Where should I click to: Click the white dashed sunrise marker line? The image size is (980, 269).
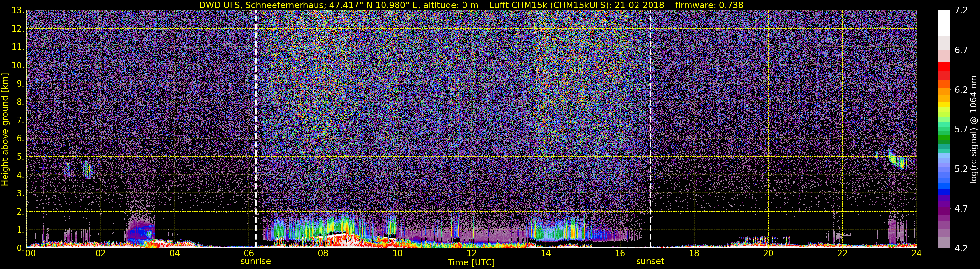click(256, 129)
